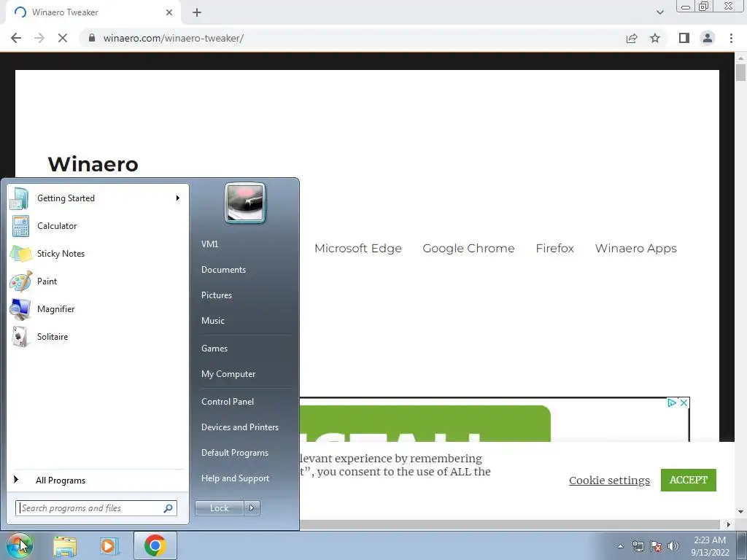Click the user account picture

[245, 203]
